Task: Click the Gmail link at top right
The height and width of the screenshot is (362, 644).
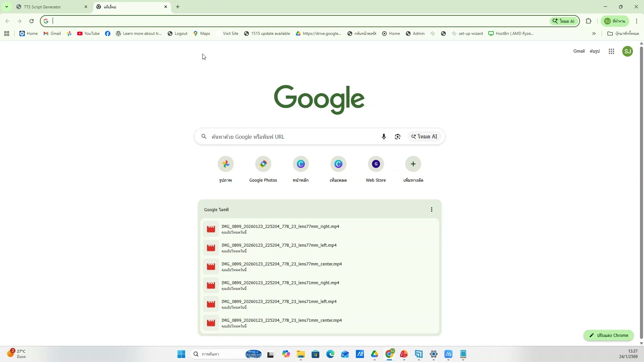Action: 579,51
